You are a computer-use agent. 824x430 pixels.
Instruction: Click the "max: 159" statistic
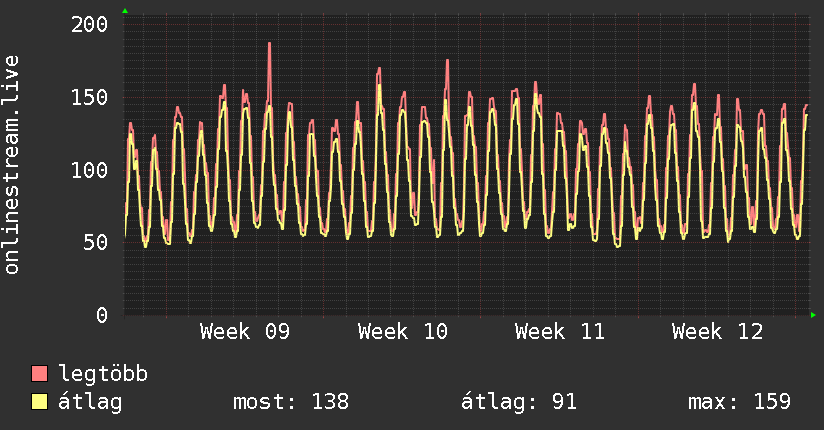[739, 402]
